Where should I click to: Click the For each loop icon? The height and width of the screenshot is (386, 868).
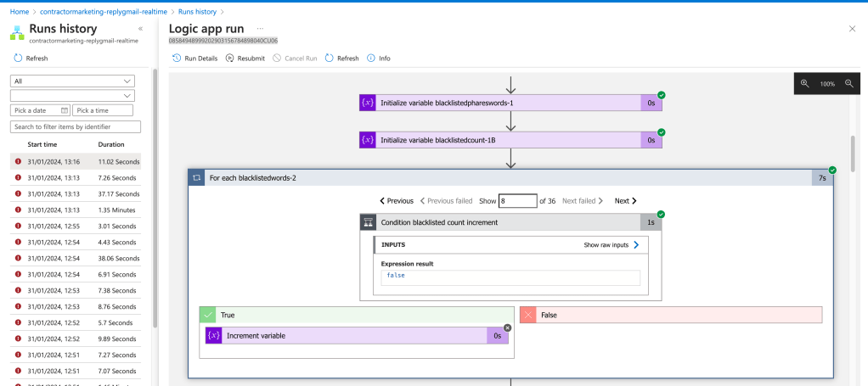(x=196, y=178)
